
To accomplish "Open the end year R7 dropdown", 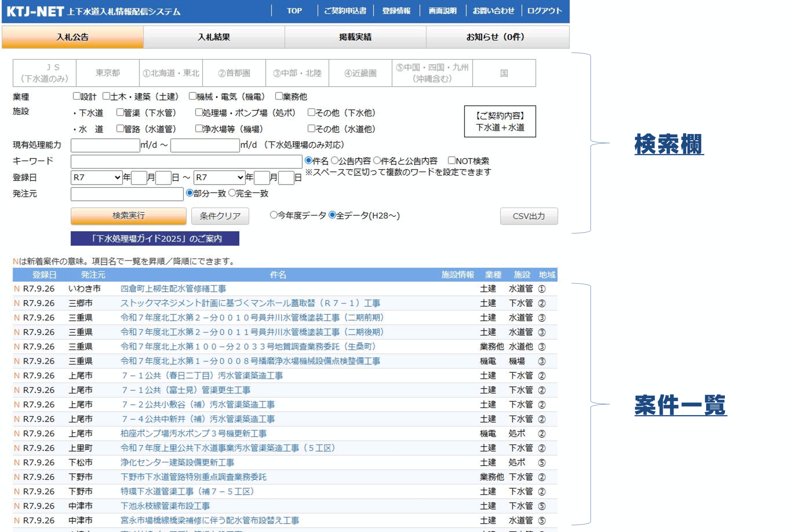I will [x=219, y=178].
